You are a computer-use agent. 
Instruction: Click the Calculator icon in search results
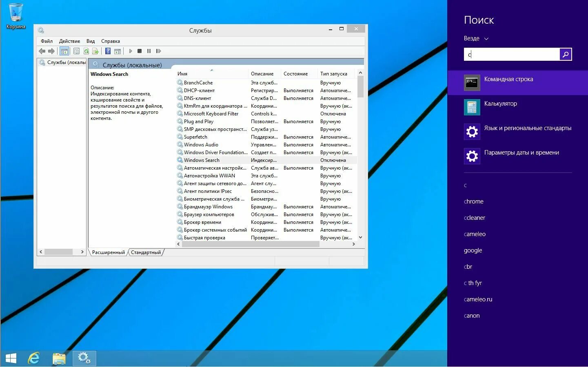(472, 107)
